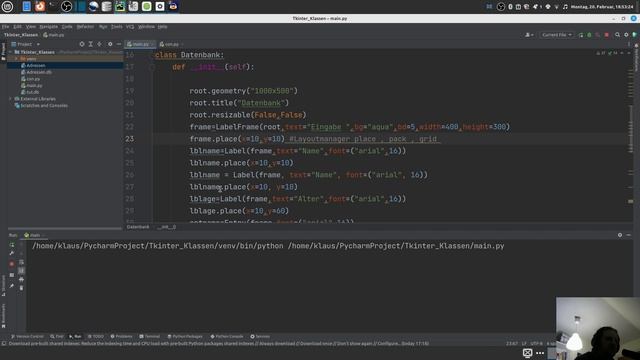Open Project panel options gear
Viewport: 640px width, 360px height.
[110, 44]
